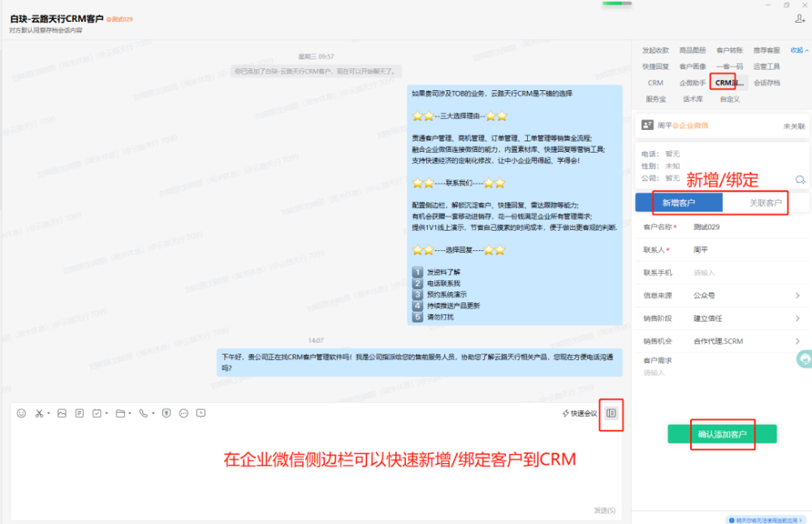812x524 pixels.
Task: Open 客户转账 sidebar tab
Action: 730,50
